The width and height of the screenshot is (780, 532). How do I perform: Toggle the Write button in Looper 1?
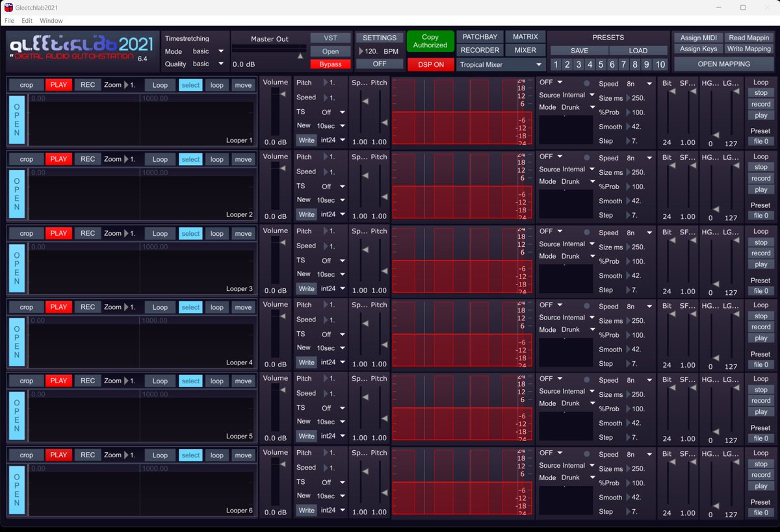tap(306, 140)
